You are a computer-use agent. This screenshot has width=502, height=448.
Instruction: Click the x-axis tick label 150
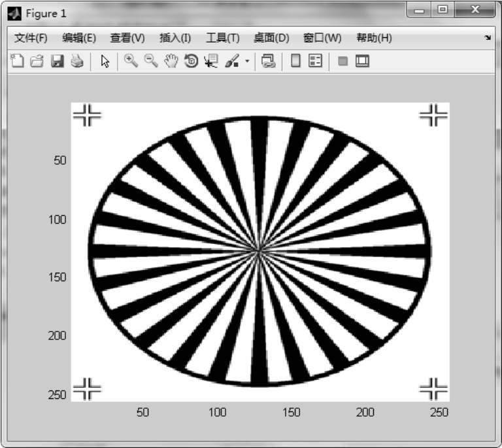(x=292, y=412)
